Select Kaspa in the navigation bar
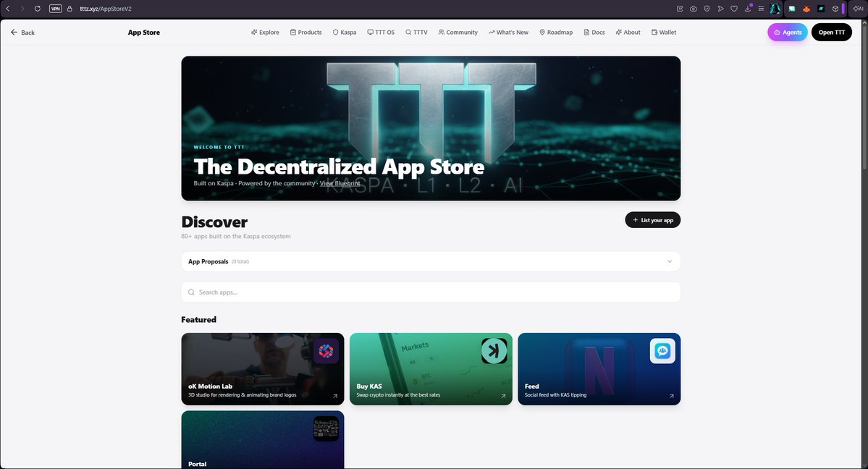 click(345, 33)
